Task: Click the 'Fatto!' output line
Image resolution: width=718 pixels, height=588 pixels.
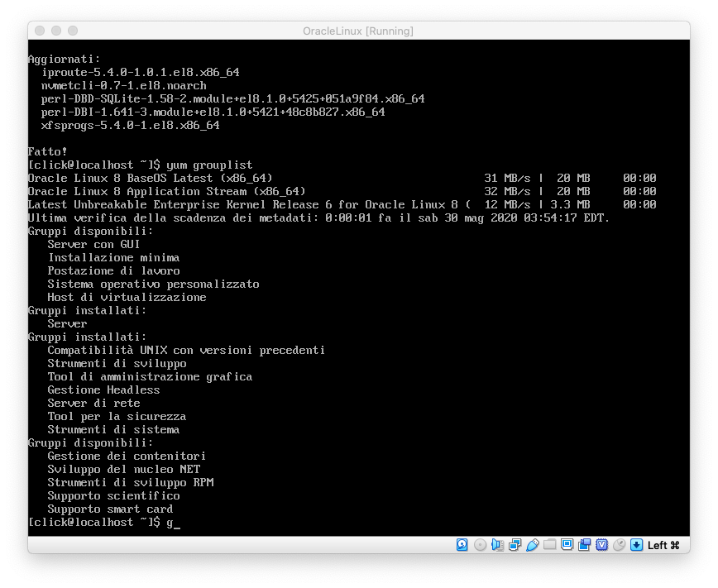Action: (48, 151)
